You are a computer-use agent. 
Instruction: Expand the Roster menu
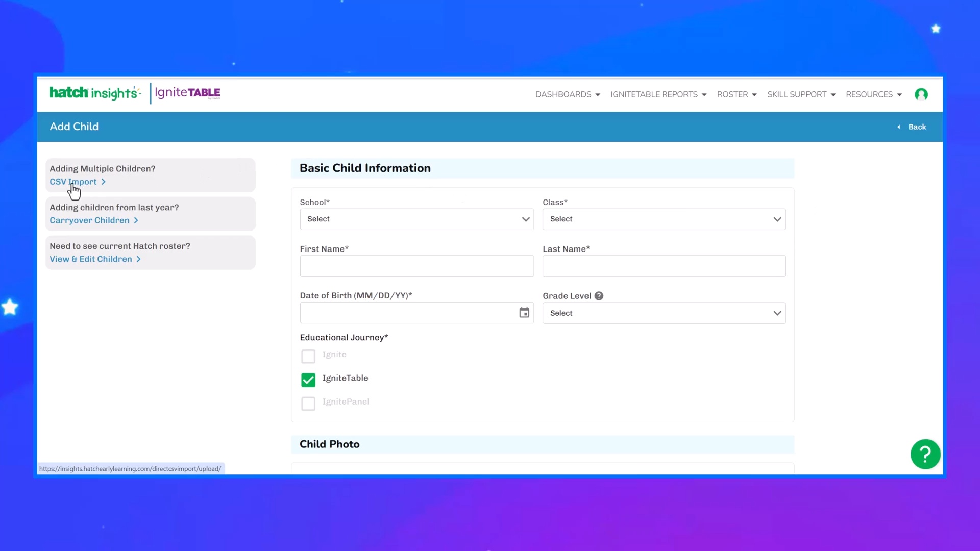[737, 94]
